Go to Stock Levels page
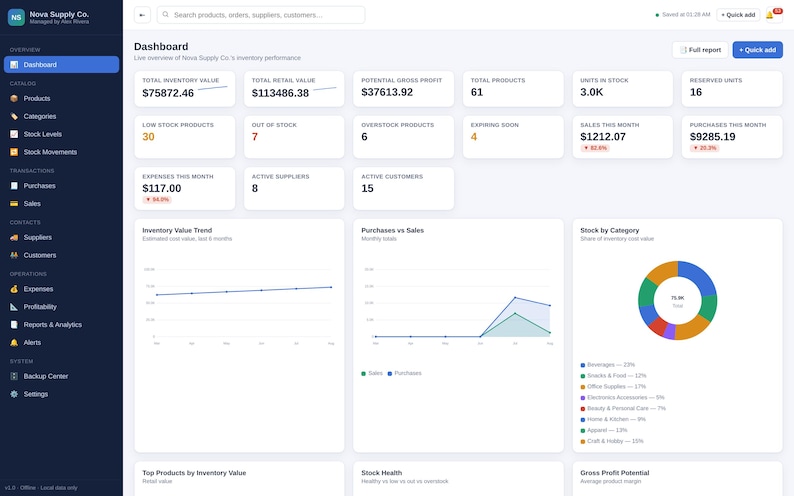Screen dimensions: 794x496 61,134
